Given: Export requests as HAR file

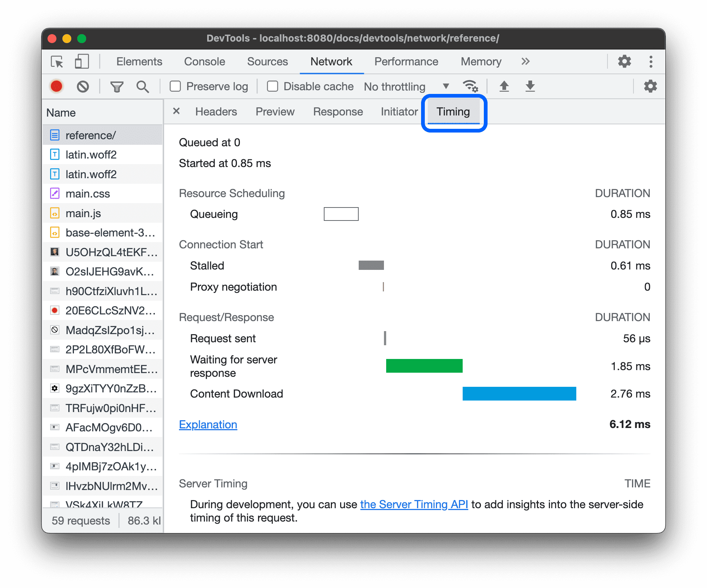Looking at the screenshot, I should 530,86.
